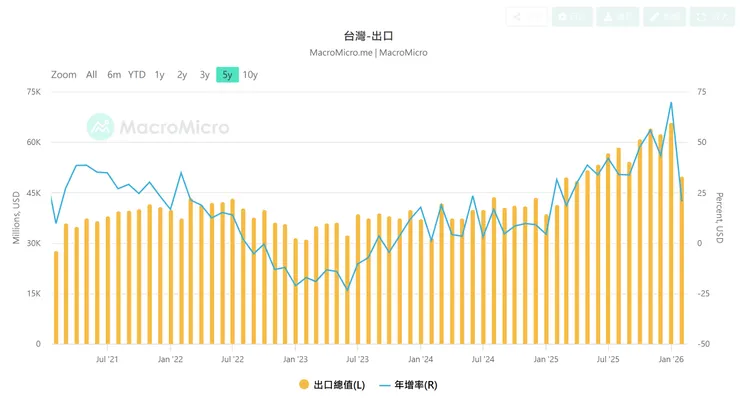
Task: Click the Jul '21 x-axis label
Action: (107, 359)
